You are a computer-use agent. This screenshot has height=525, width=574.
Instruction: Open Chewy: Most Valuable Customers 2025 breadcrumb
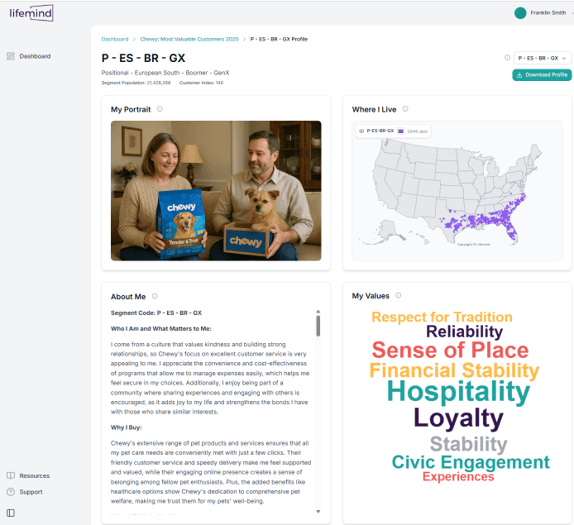click(x=189, y=39)
